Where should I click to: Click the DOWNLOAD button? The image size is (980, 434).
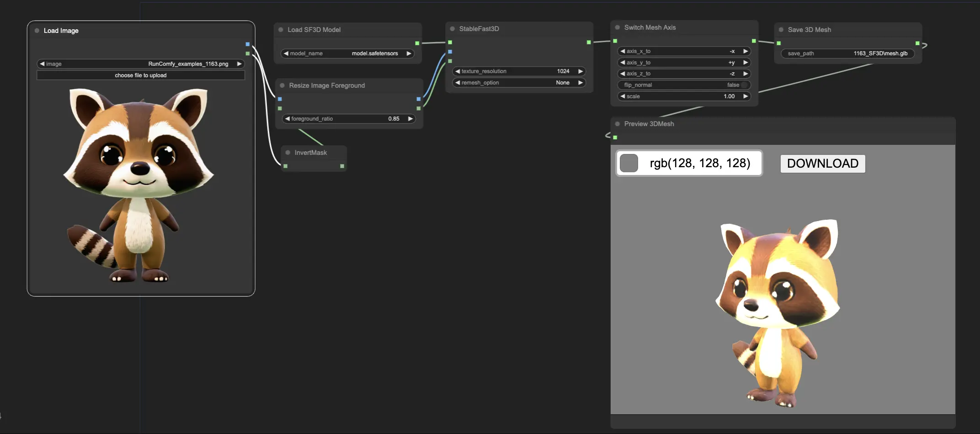822,164
